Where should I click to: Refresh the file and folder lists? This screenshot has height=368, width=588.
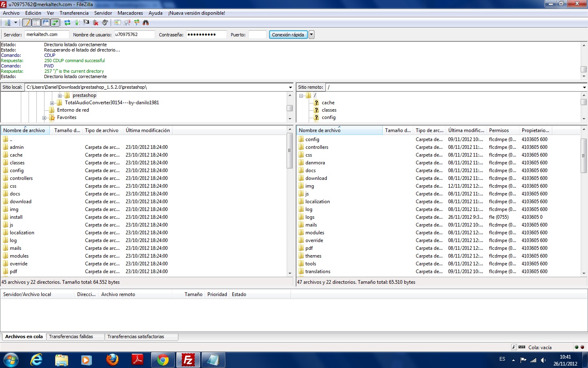[x=67, y=23]
